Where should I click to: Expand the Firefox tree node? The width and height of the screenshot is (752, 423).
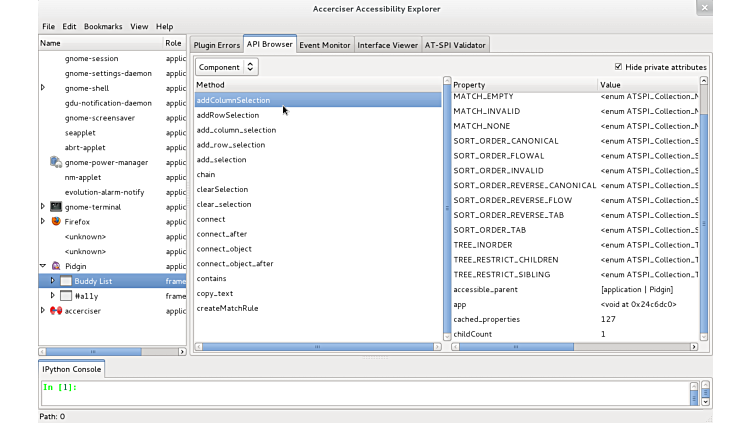click(x=43, y=221)
